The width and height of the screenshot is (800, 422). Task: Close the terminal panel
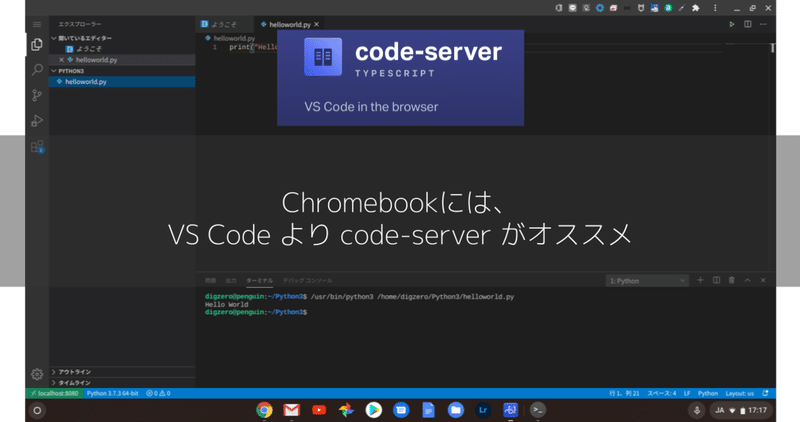coord(763,280)
